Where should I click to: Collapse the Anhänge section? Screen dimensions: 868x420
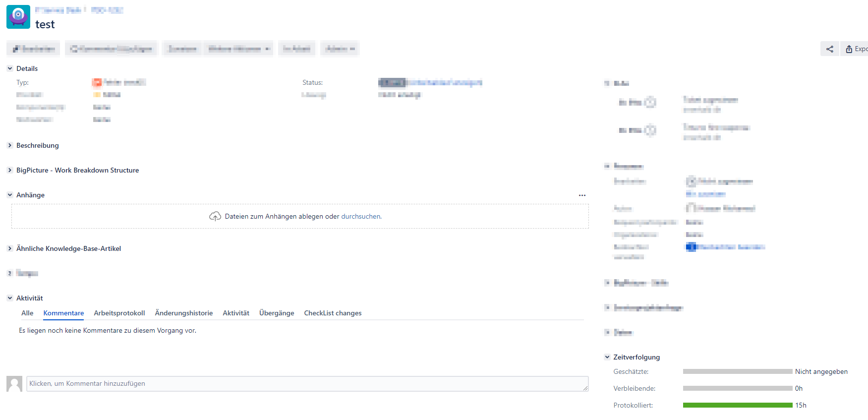tap(10, 195)
